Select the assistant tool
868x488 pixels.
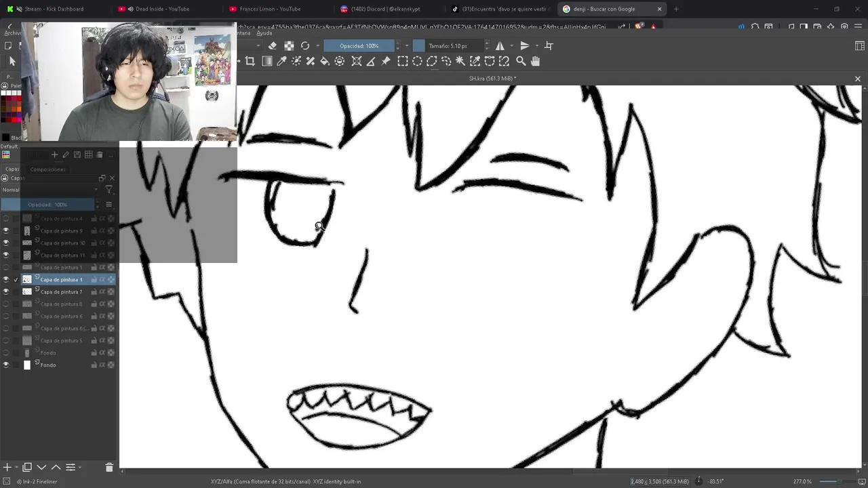click(357, 61)
